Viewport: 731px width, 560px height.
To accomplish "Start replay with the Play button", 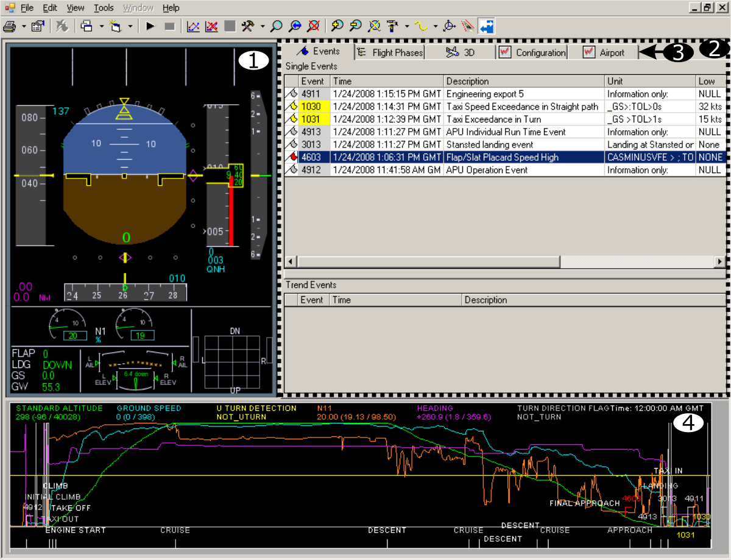I will tap(150, 26).
